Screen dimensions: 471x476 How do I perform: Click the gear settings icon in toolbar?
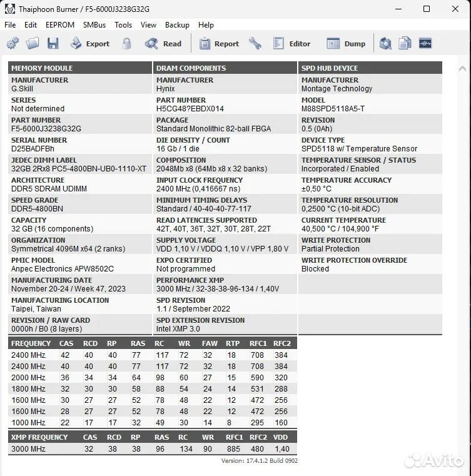click(x=13, y=43)
